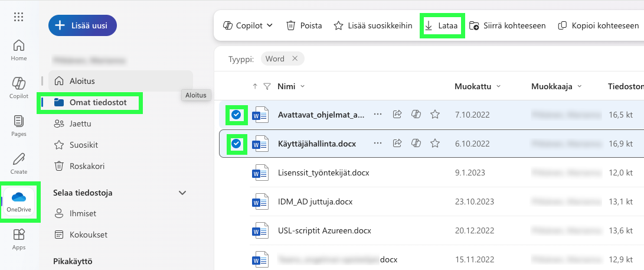The width and height of the screenshot is (644, 270).
Task: Click the 16,5 kt file size
Action: point(620,115)
